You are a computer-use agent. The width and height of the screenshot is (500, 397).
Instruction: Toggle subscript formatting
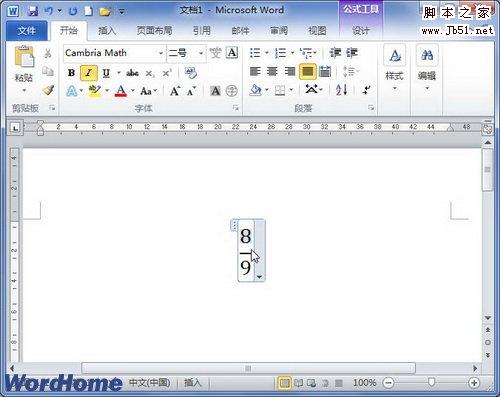(150, 73)
